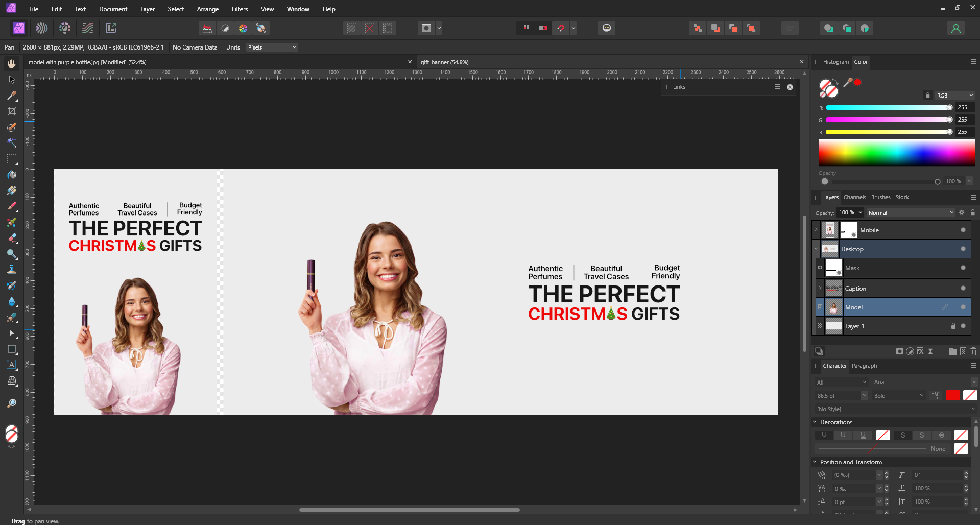Select the Paint Brush tool
Viewport: 980px width, 525px height.
[12, 206]
